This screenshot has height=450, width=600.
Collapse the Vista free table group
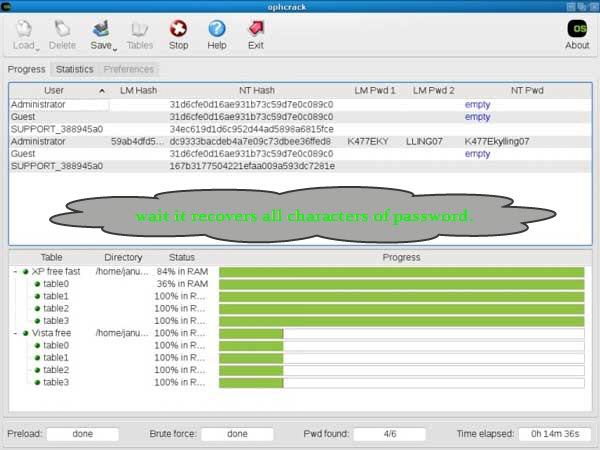point(15,333)
